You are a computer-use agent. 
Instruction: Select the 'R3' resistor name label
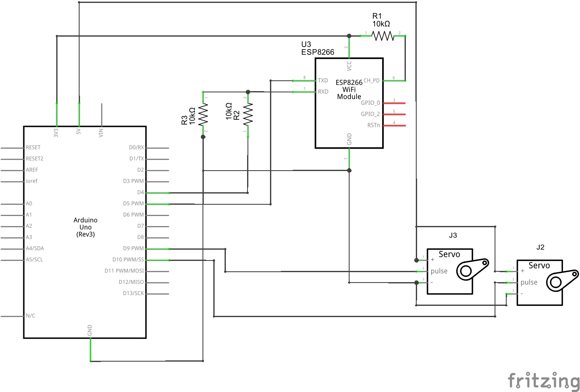tap(185, 120)
